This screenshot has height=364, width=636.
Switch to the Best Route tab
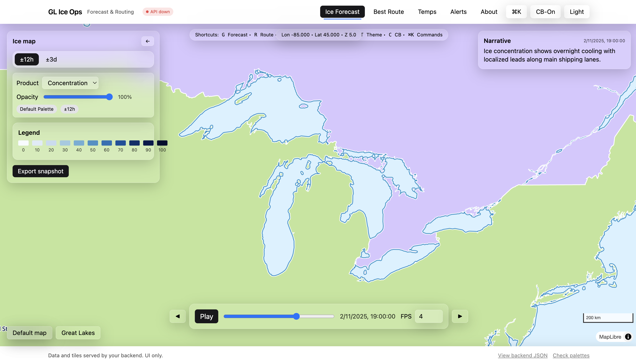pos(388,12)
